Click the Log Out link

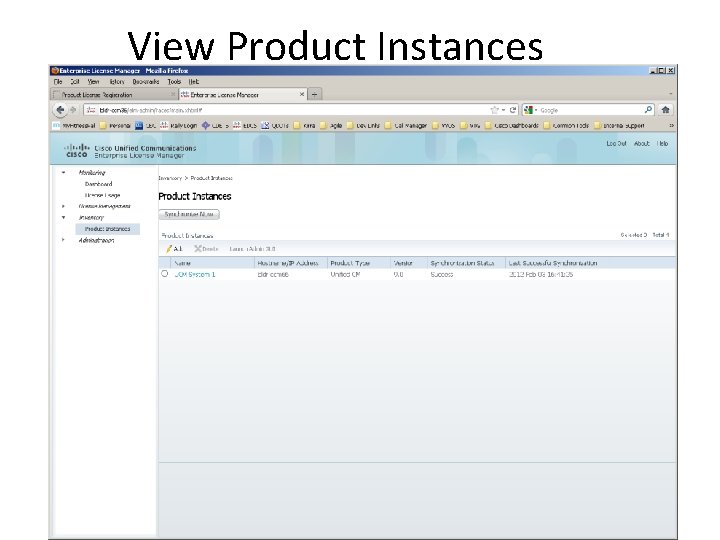tap(616, 144)
